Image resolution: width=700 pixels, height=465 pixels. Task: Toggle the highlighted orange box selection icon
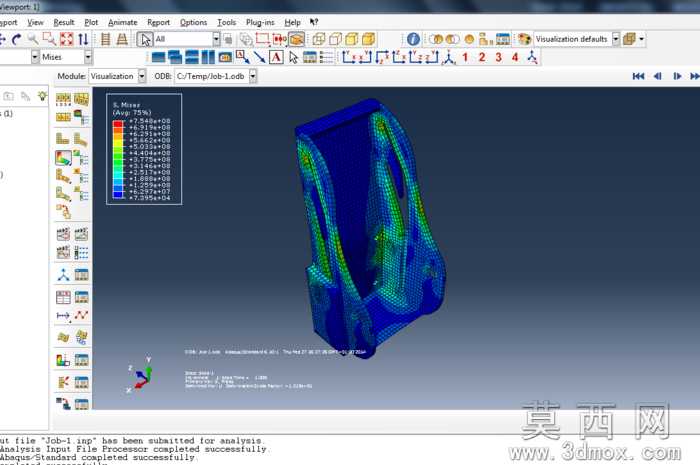[296, 39]
